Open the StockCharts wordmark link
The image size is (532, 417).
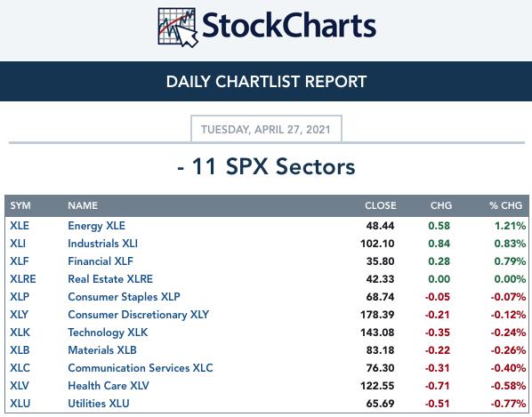[x=289, y=26]
